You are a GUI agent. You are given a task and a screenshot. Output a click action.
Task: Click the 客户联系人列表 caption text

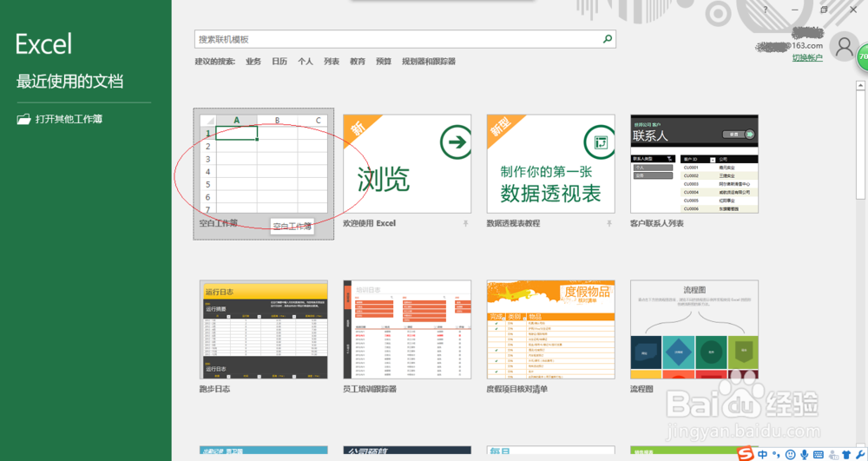657,224
